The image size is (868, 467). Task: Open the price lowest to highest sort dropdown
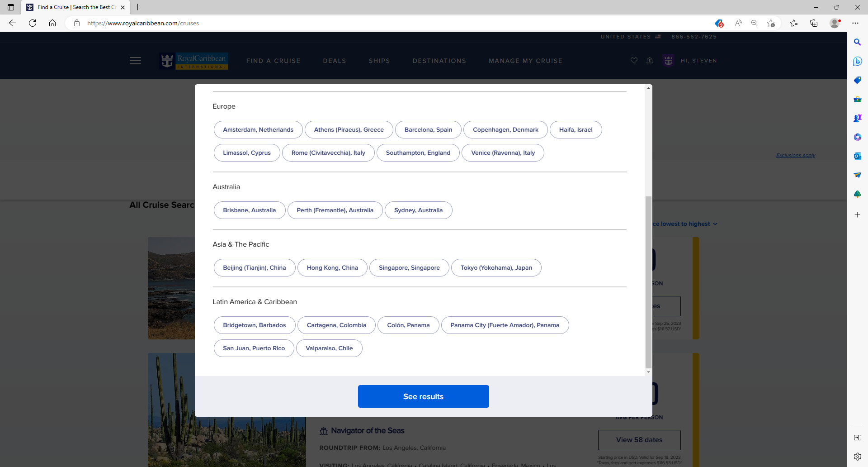(x=685, y=224)
